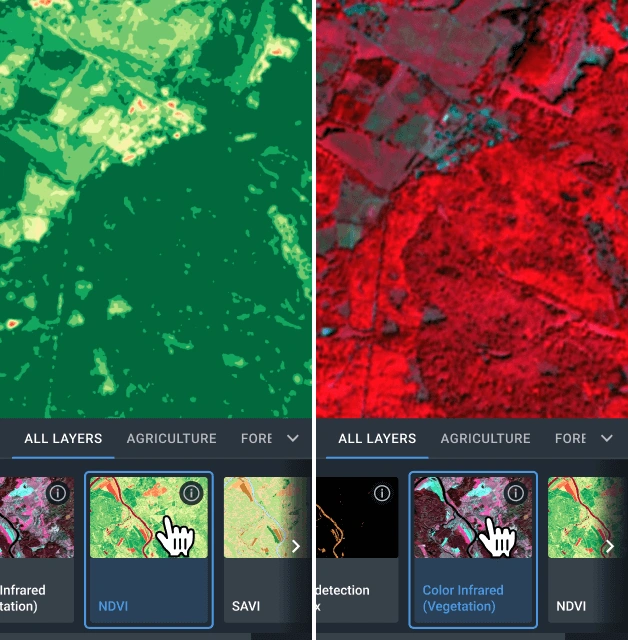Pick unselected NDVI thumbnail in right panel
The image size is (628, 640).
580,517
